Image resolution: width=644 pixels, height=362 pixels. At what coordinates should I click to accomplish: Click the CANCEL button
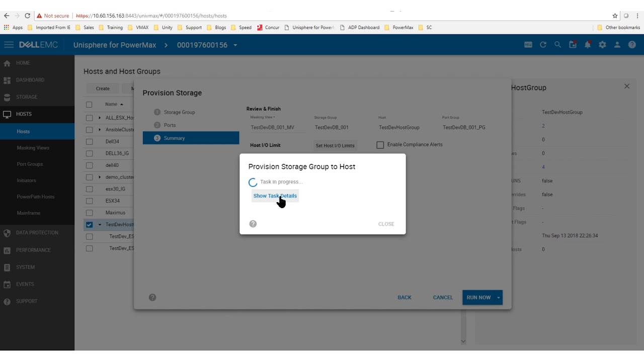pos(443,297)
